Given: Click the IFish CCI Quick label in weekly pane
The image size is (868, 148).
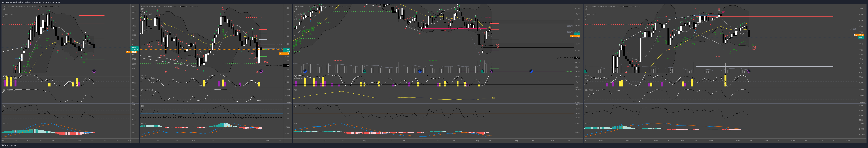Looking at the screenshot, I should click(147, 90).
